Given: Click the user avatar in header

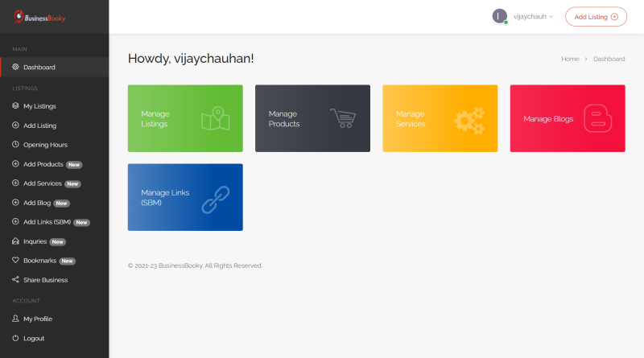Looking at the screenshot, I should tap(499, 16).
